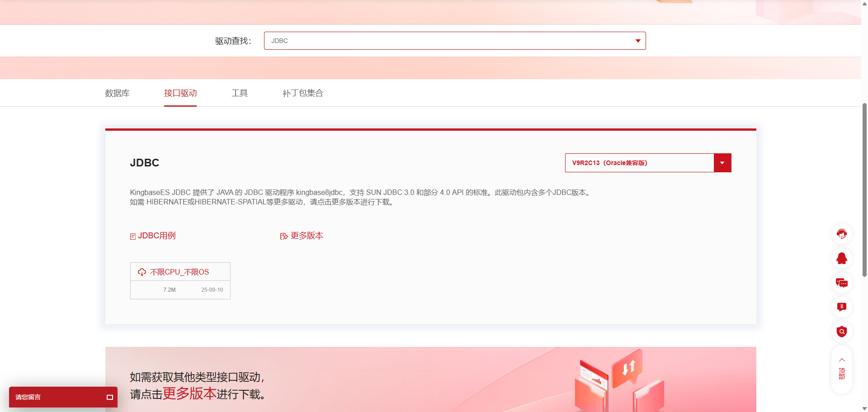
Task: Click the 驱动查找 label
Action: point(233,41)
